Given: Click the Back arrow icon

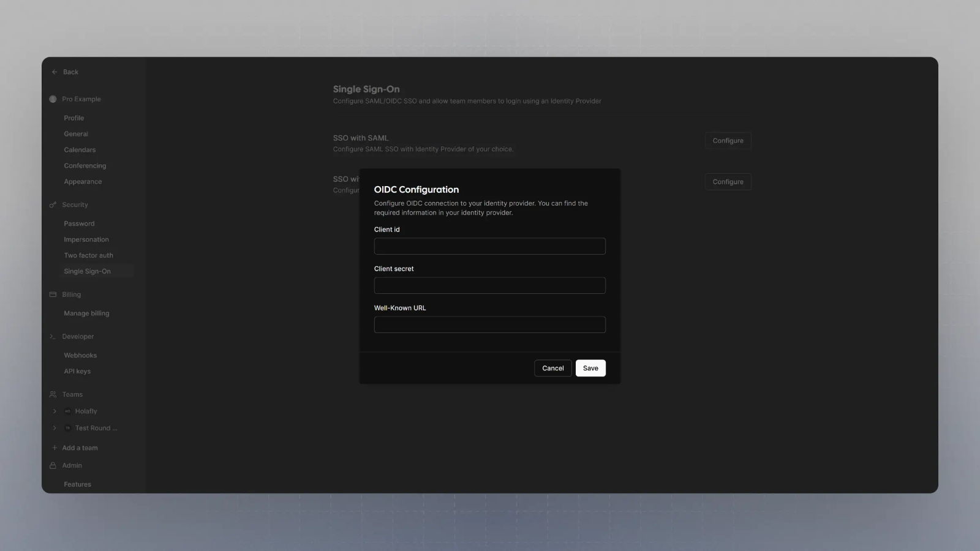Looking at the screenshot, I should point(55,72).
